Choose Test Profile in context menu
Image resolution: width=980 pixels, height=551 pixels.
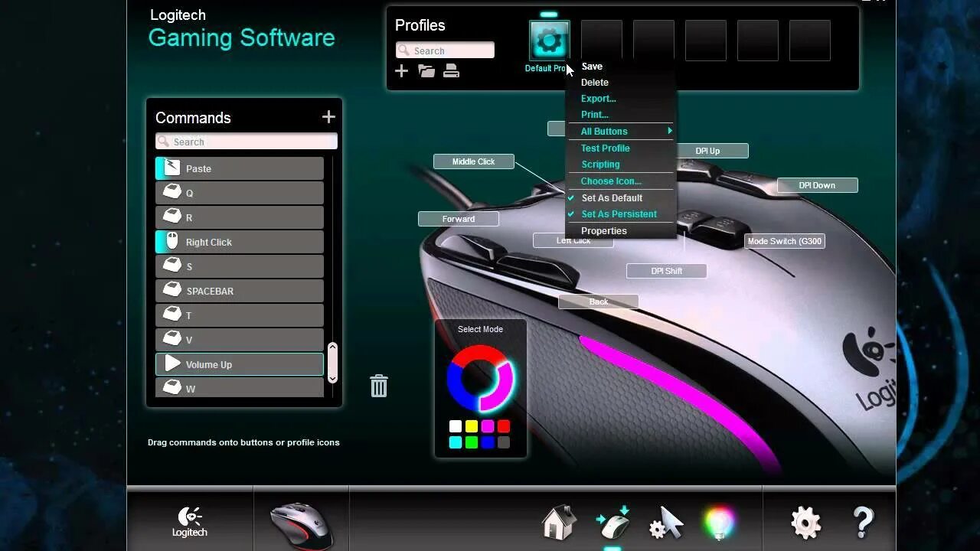coord(605,148)
